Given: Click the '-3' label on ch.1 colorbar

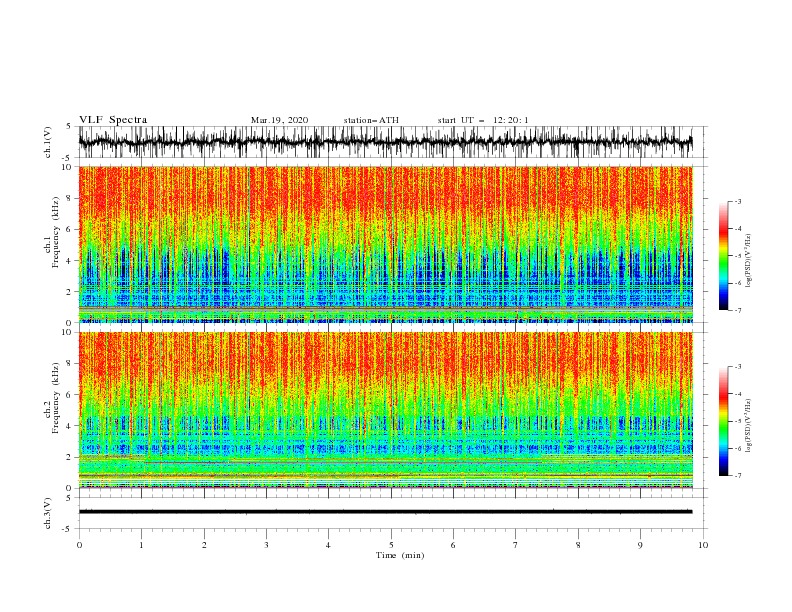Looking at the screenshot, I should click(737, 201).
